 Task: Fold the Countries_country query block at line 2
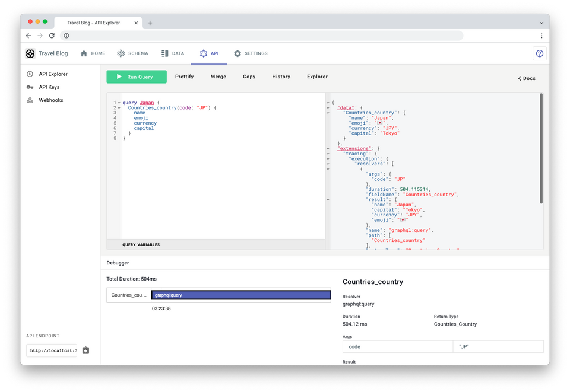point(118,107)
